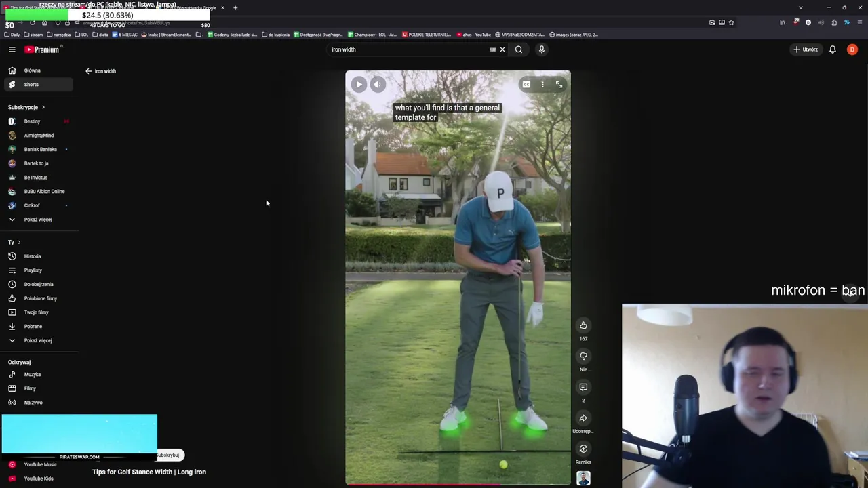Open the 6 MIESIĄC bookmark
868x488 pixels.
pyautogui.click(x=125, y=35)
